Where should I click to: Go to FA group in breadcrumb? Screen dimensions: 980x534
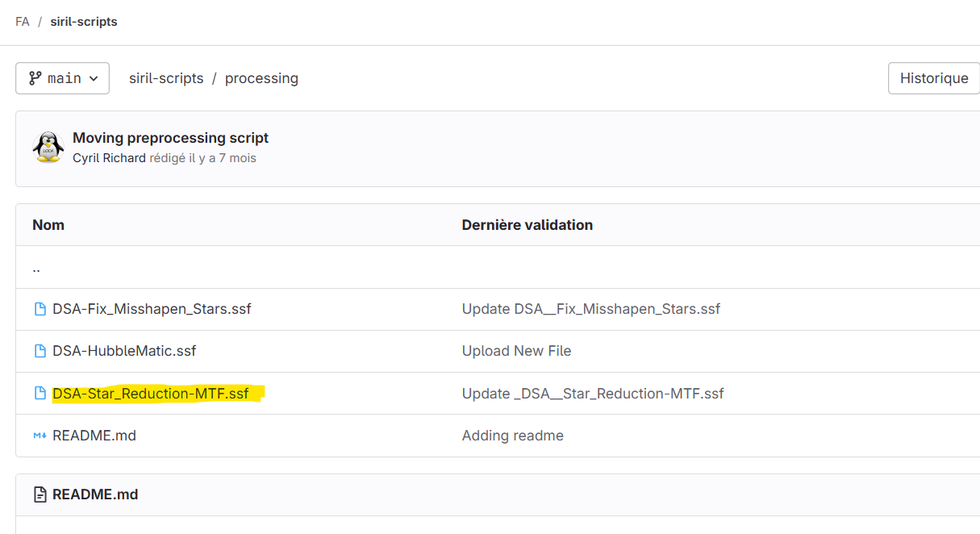[23, 22]
